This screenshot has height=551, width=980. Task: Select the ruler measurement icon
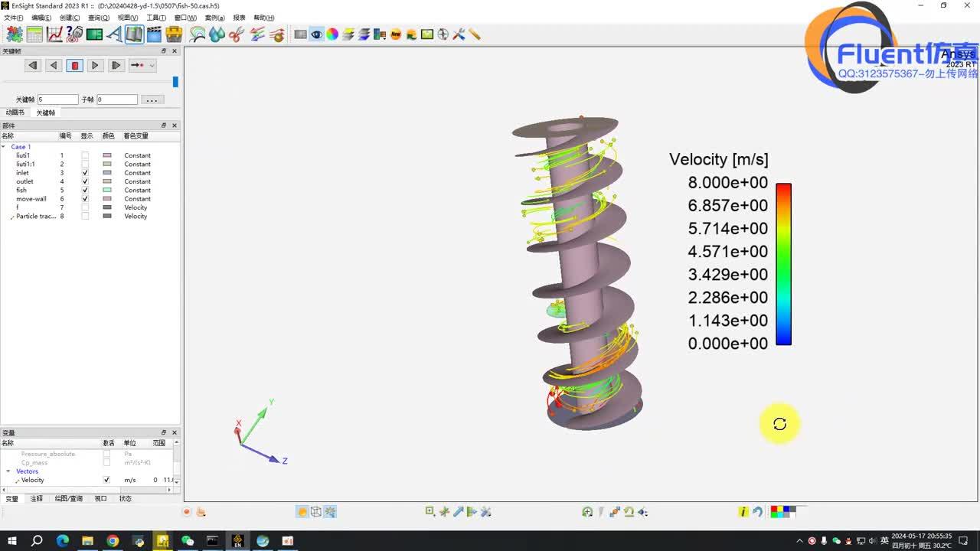(475, 34)
